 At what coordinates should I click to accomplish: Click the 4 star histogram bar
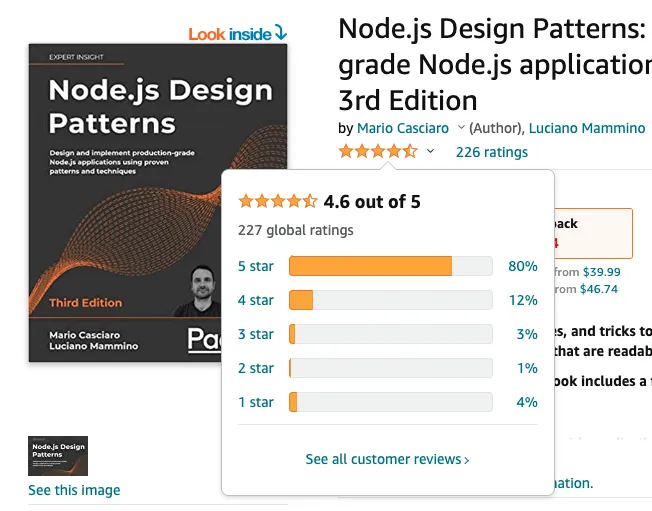391,300
